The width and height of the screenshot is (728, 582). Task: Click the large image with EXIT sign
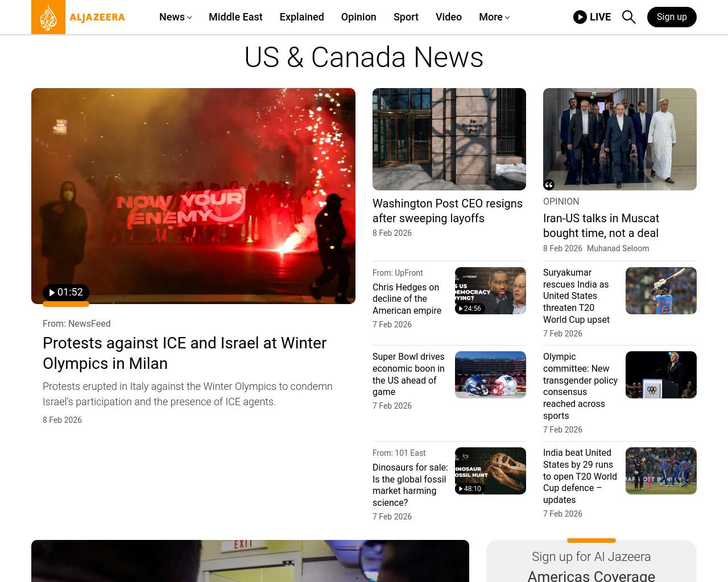(250, 561)
